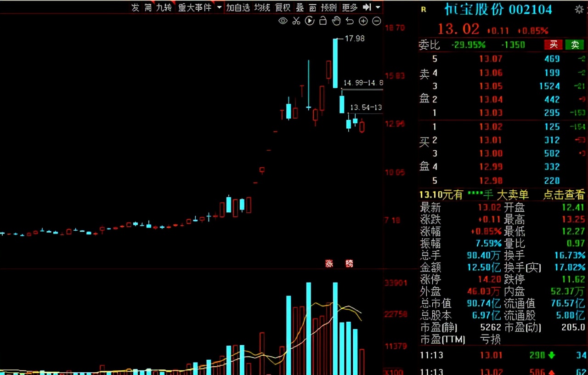The image size is (588, 375).
Task: Click the red 涨 event marker
Action: (329, 264)
